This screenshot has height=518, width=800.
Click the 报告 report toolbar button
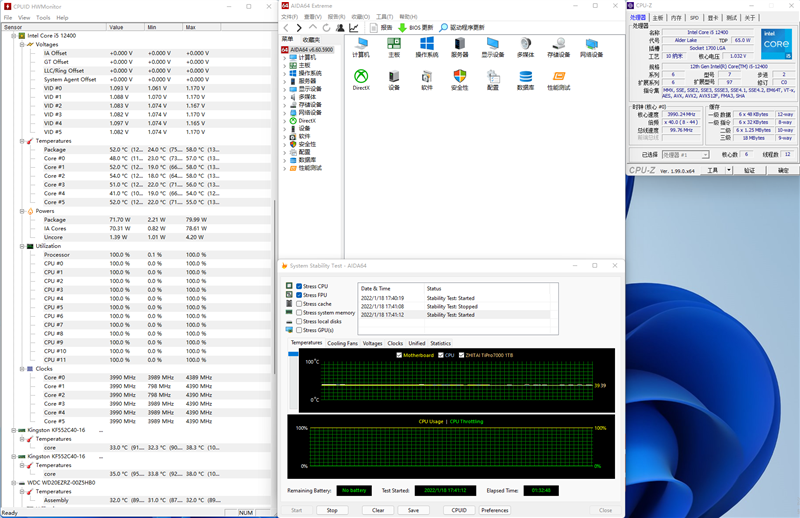click(381, 28)
